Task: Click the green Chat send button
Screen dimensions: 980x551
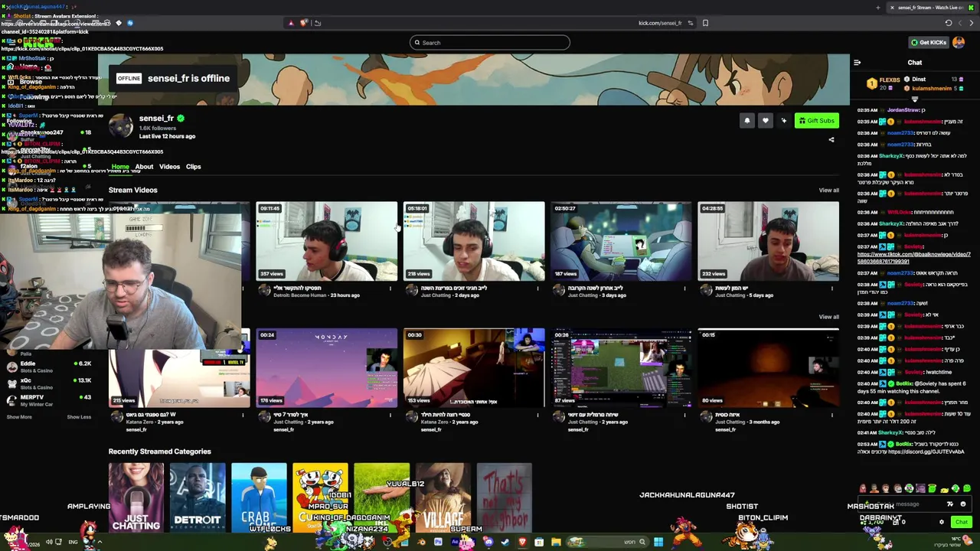Action: (x=961, y=522)
